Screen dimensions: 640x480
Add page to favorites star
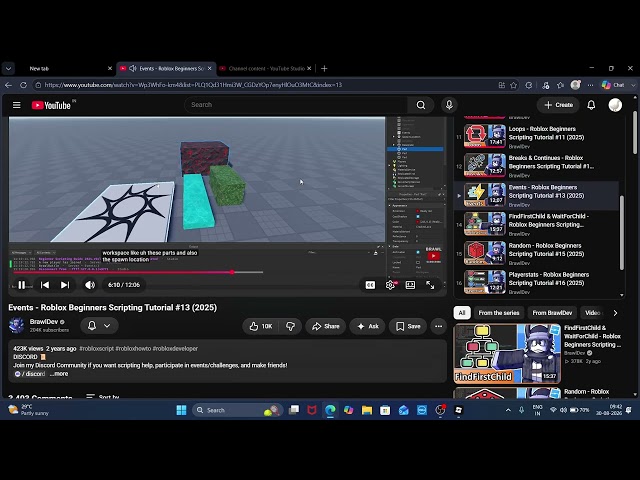pos(513,85)
